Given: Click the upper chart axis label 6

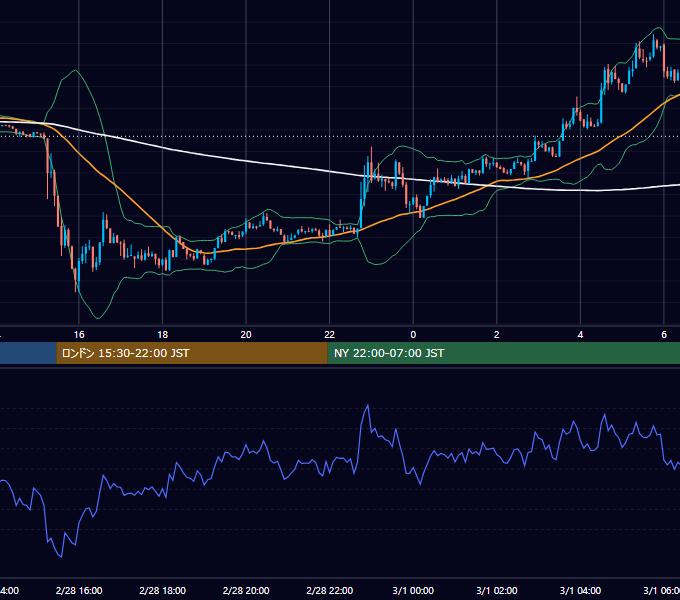Looking at the screenshot, I should 664,335.
